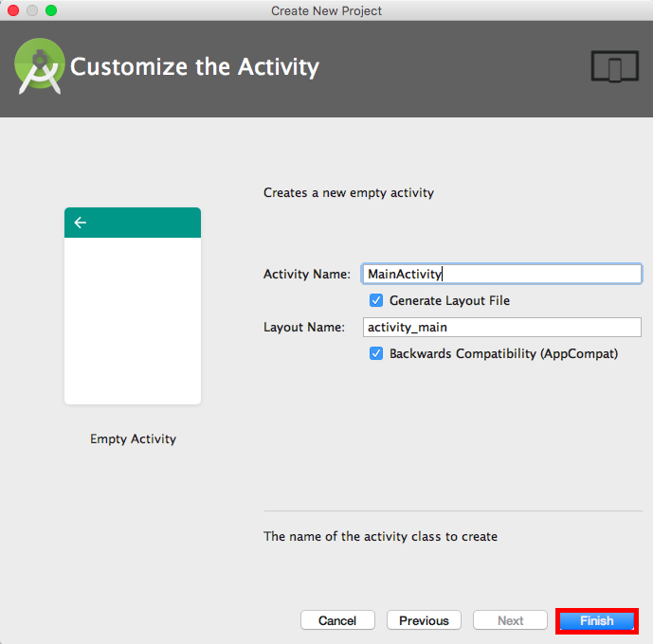Click the greyed-out Next button
Screen dimensions: 653x644
[x=510, y=620]
